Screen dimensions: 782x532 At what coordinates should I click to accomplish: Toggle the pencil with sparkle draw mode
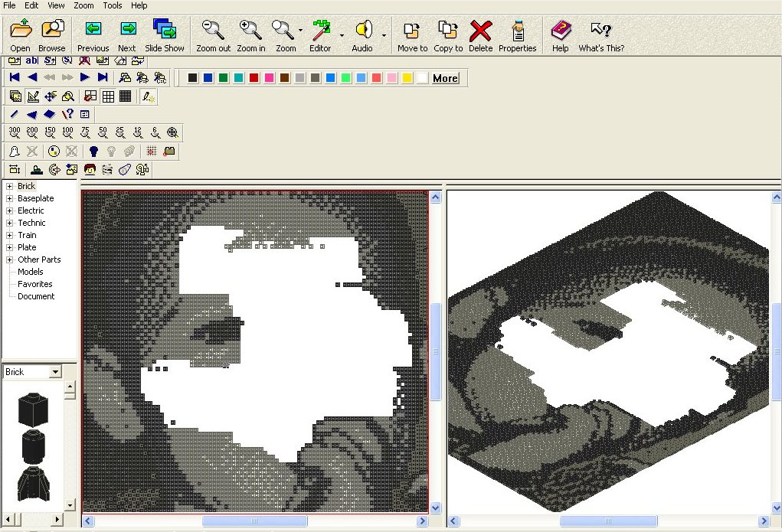148,96
